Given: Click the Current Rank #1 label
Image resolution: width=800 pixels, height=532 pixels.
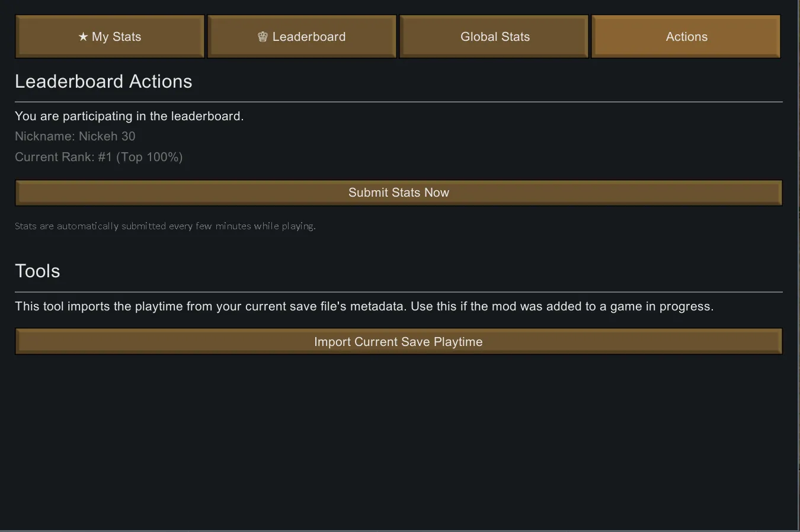Looking at the screenshot, I should (x=99, y=157).
